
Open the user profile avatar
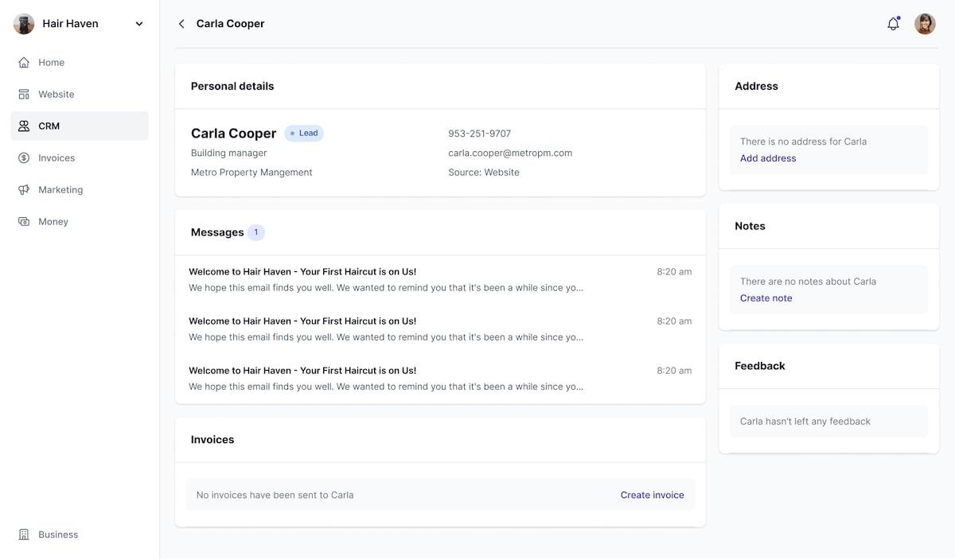(x=925, y=24)
